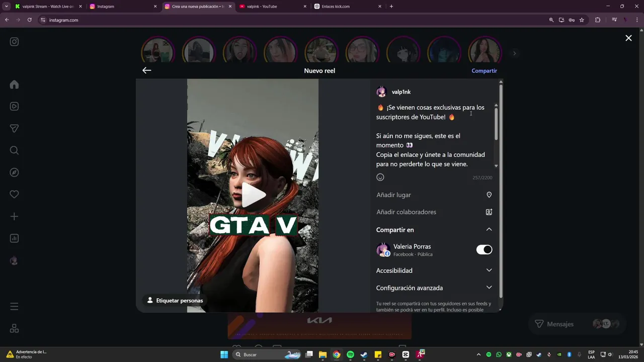Switch to the Instagram tab
This screenshot has height=362, width=644.
123,7
